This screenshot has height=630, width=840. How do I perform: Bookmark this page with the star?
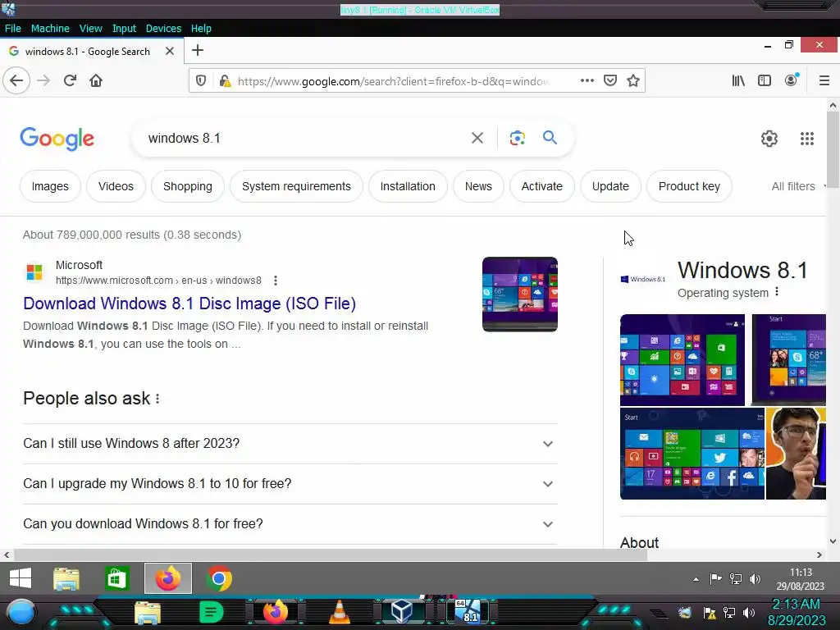point(633,80)
